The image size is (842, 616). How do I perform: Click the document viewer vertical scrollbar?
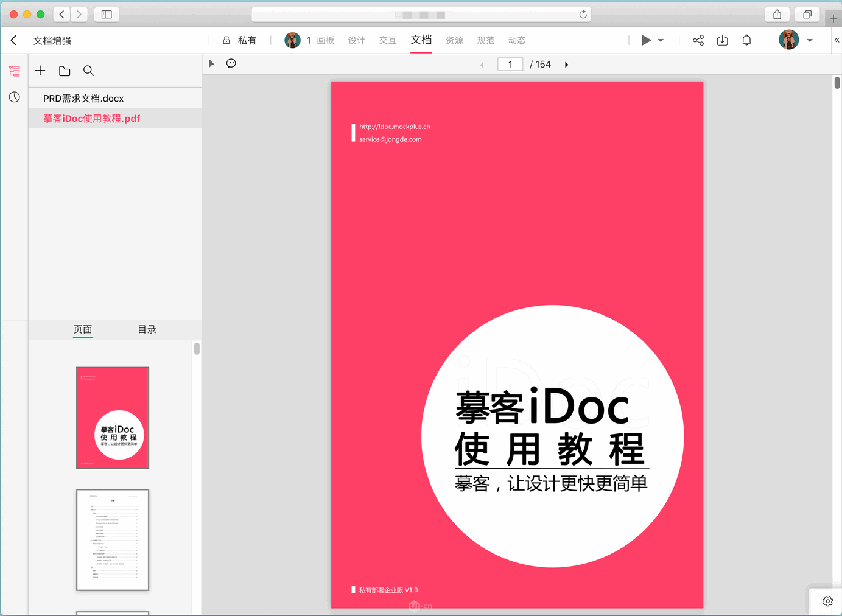point(837,83)
